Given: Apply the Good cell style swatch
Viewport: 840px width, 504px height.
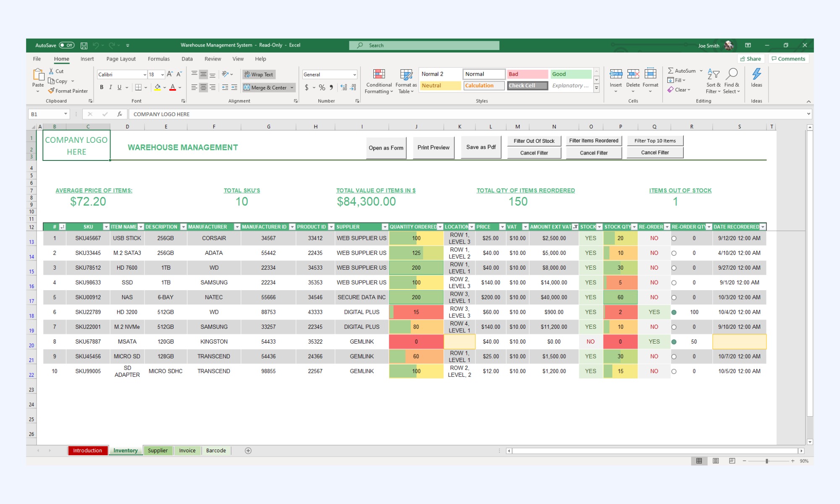Looking at the screenshot, I should click(x=571, y=74).
